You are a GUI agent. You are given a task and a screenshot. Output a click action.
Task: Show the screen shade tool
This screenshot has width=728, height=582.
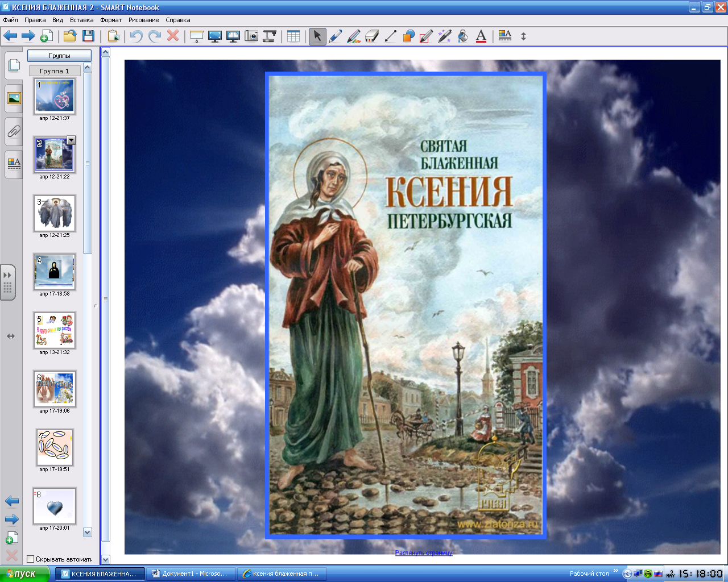[197, 36]
